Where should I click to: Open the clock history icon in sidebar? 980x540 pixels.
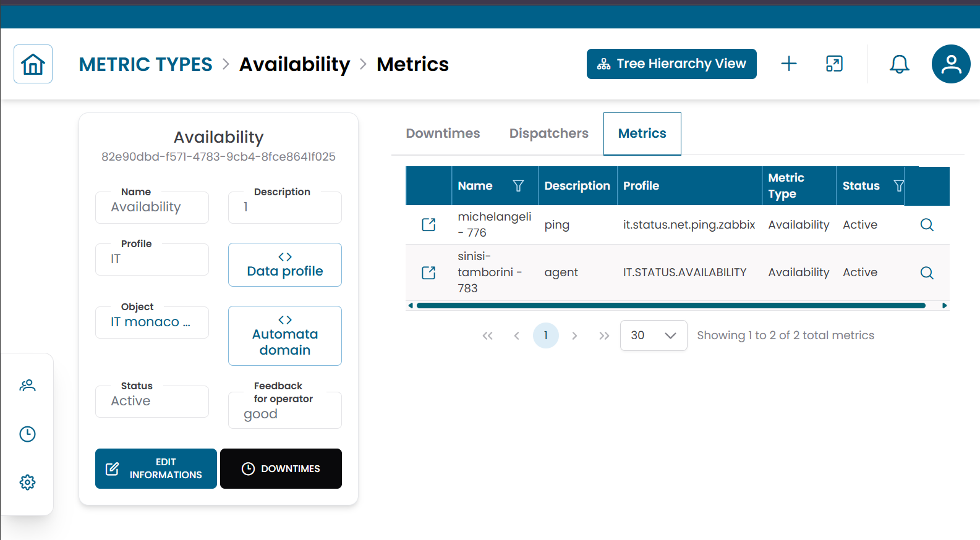pyautogui.click(x=27, y=434)
